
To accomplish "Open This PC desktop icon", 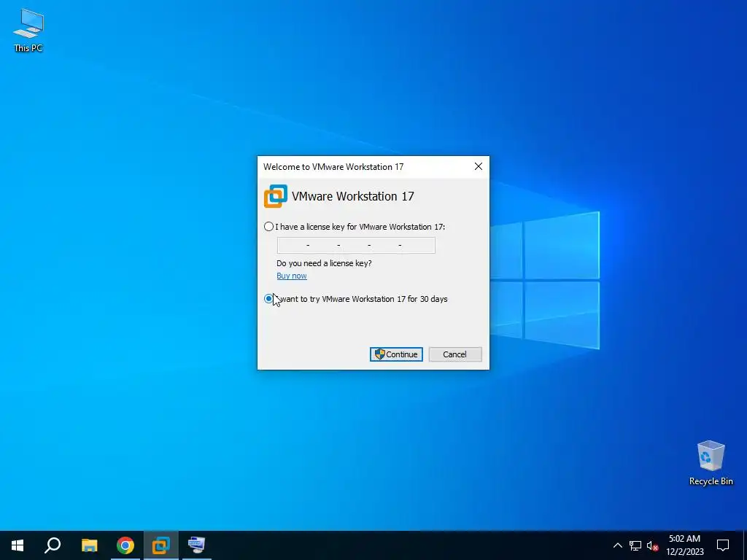I will coord(28,30).
